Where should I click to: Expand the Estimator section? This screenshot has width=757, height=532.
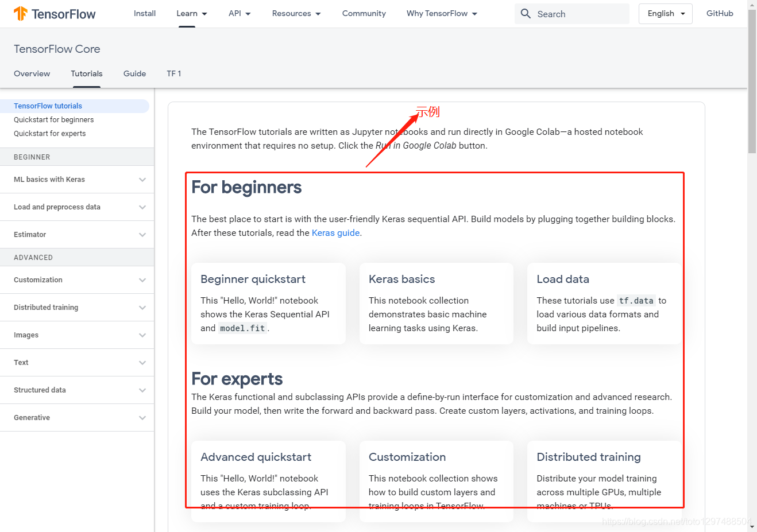tap(77, 235)
